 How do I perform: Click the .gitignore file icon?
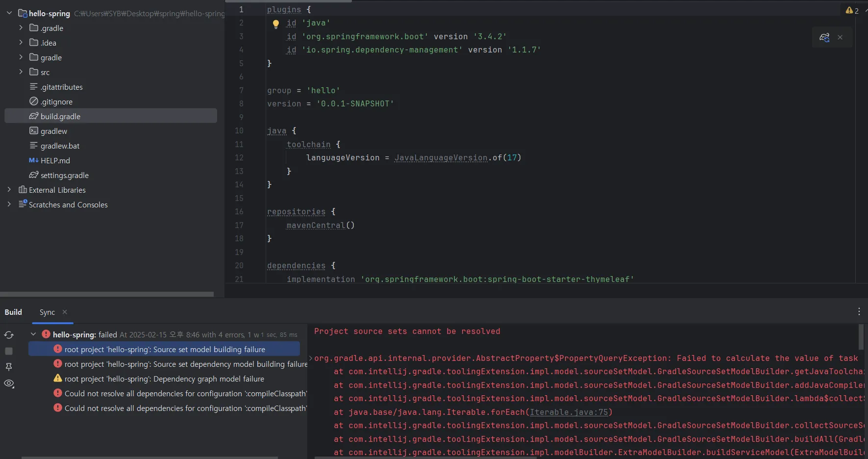click(x=33, y=102)
